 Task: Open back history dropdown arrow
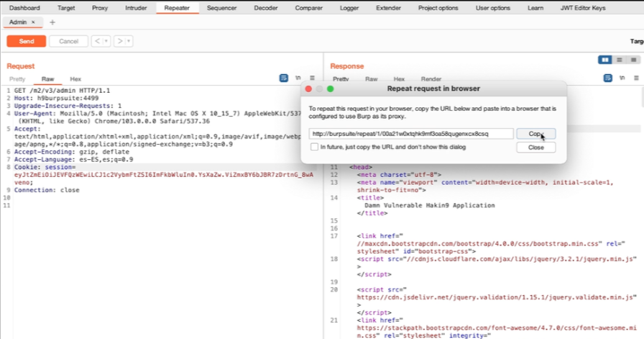[x=106, y=41]
